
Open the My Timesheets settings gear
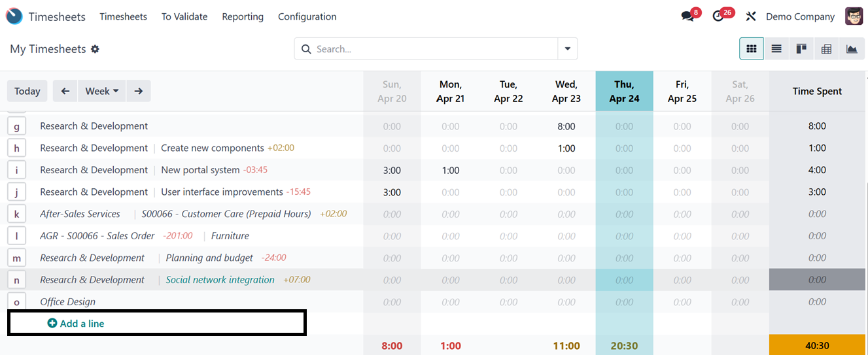(x=95, y=49)
